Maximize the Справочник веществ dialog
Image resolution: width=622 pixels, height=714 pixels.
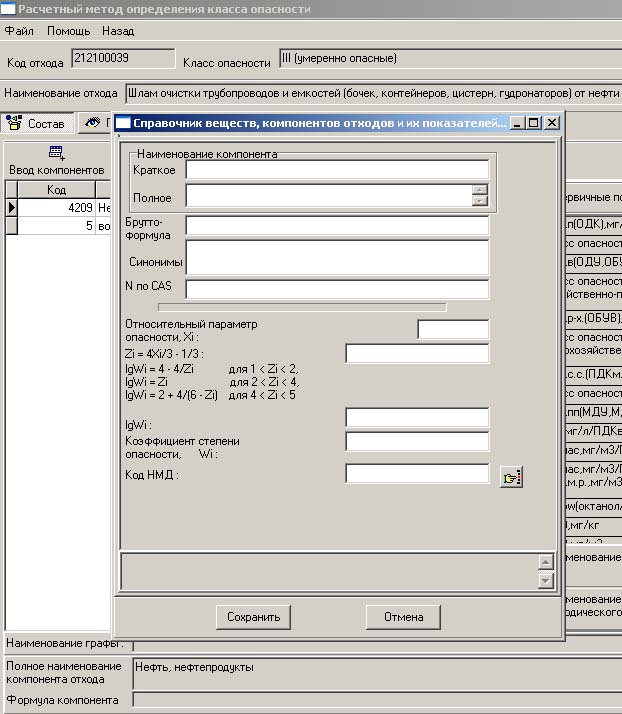coord(534,123)
